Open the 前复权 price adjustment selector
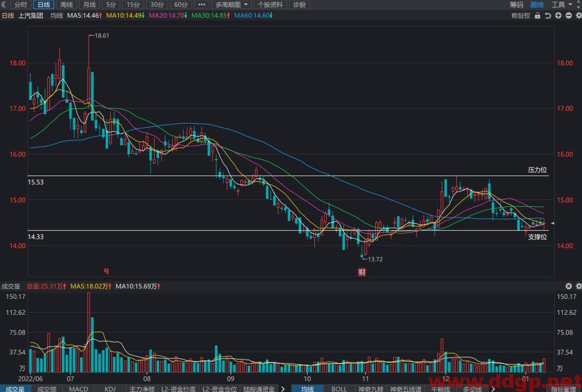The width and height of the screenshot is (582, 392). [521, 15]
